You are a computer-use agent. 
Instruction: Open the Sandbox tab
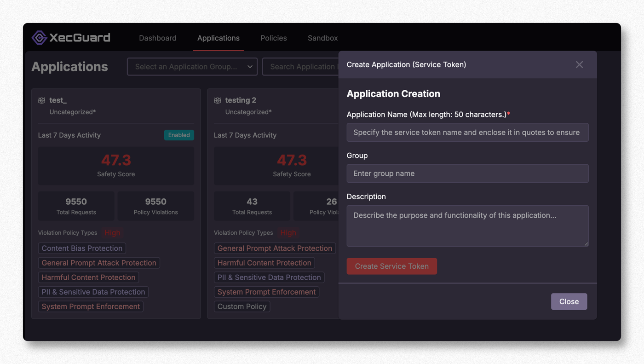pos(322,38)
